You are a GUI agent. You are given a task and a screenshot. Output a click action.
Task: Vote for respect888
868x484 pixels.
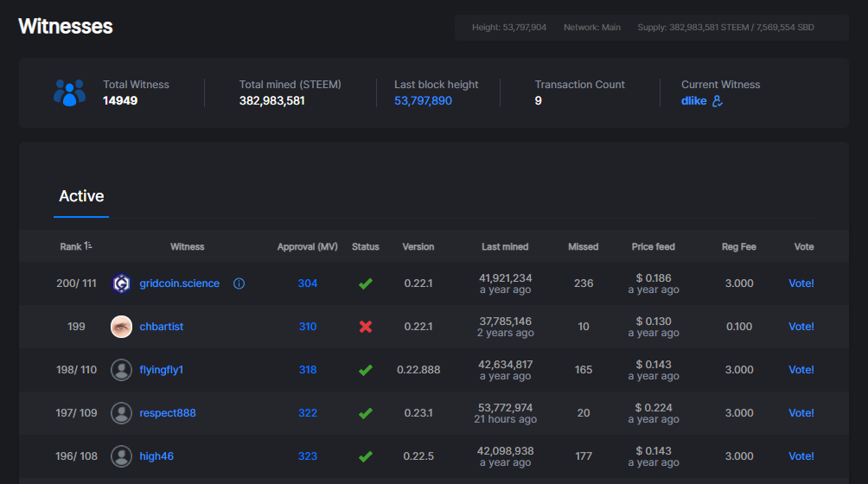point(801,412)
